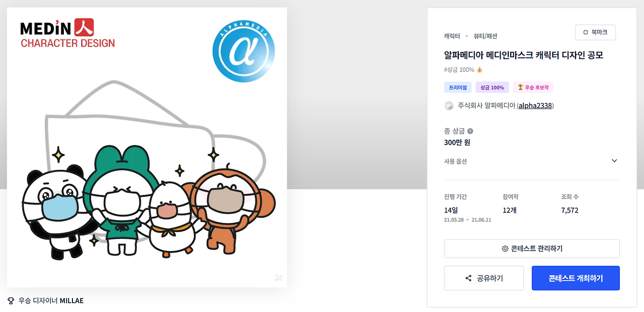This screenshot has height=312, width=644.
Task: Select the 뷰티/패션 category breadcrumb
Action: (x=486, y=36)
